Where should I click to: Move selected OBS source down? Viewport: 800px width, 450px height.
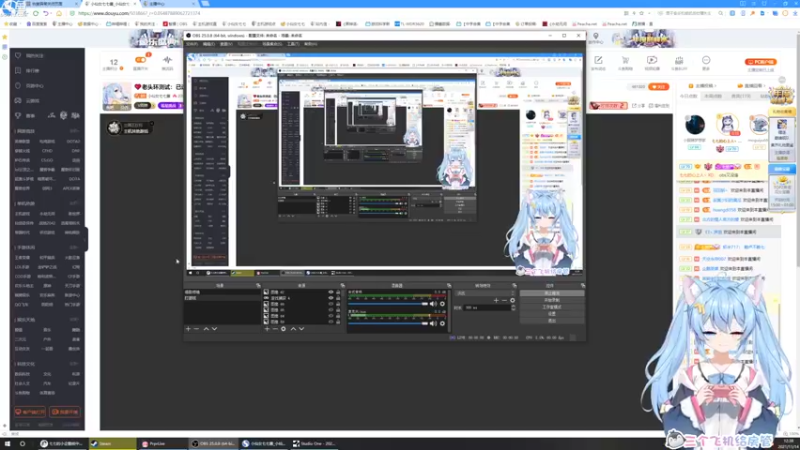(302, 329)
